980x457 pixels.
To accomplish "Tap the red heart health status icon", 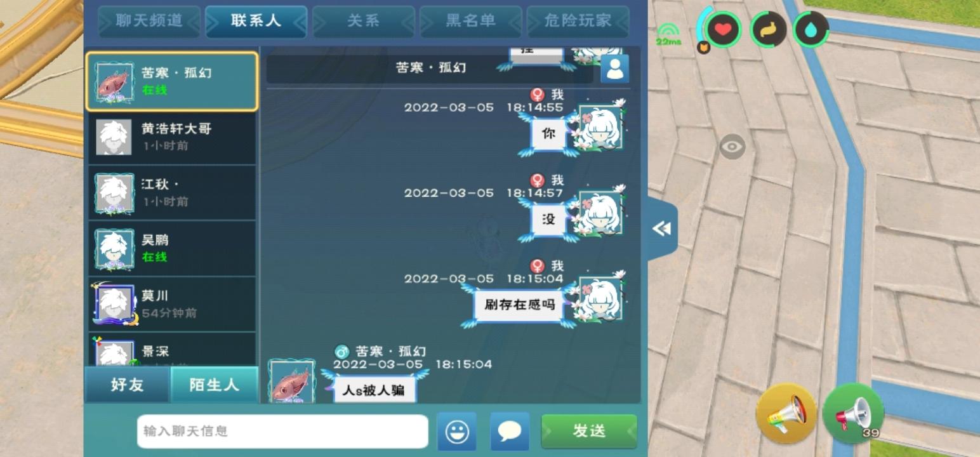I will coord(723,29).
